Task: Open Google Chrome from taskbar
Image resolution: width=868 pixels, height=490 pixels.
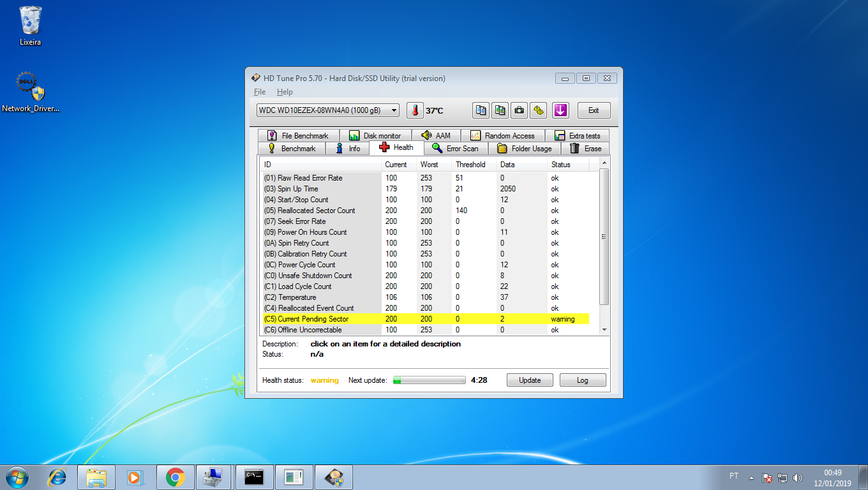Action: (175, 477)
